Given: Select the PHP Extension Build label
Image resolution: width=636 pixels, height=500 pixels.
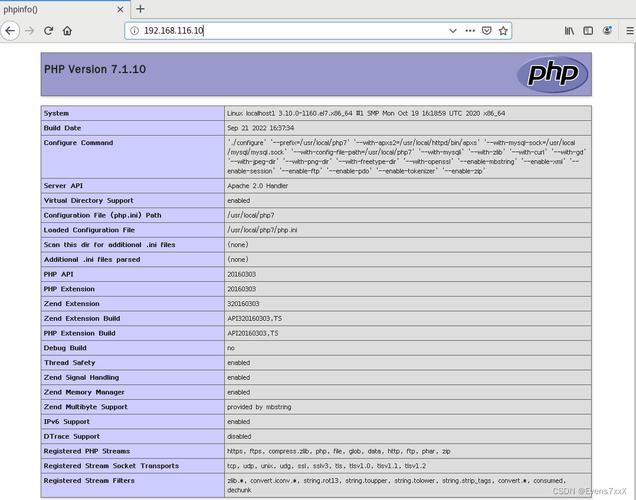Looking at the screenshot, I should [80, 333].
